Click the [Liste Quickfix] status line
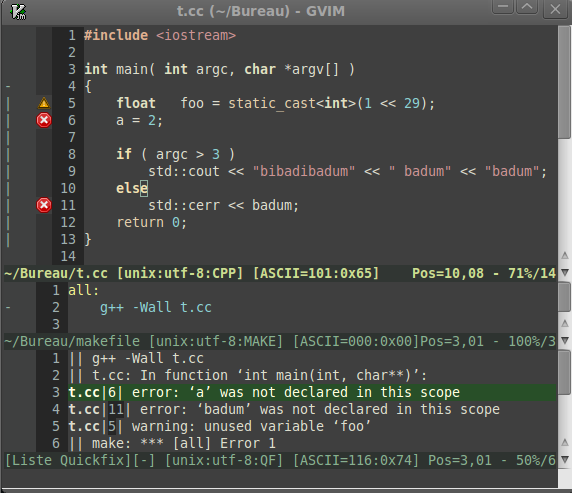 (x=280, y=461)
